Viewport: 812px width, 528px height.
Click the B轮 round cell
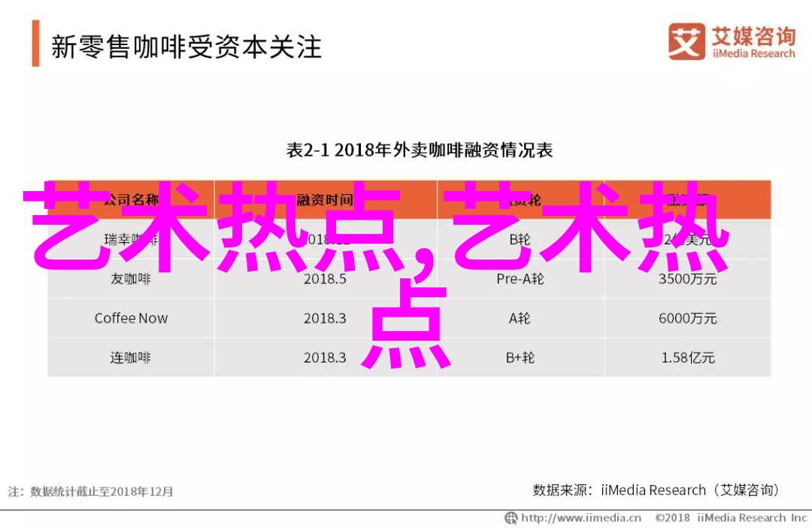click(x=520, y=239)
